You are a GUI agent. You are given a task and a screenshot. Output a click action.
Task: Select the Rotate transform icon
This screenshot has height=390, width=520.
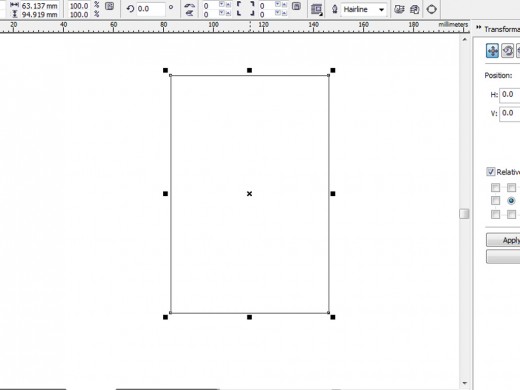tap(507, 51)
